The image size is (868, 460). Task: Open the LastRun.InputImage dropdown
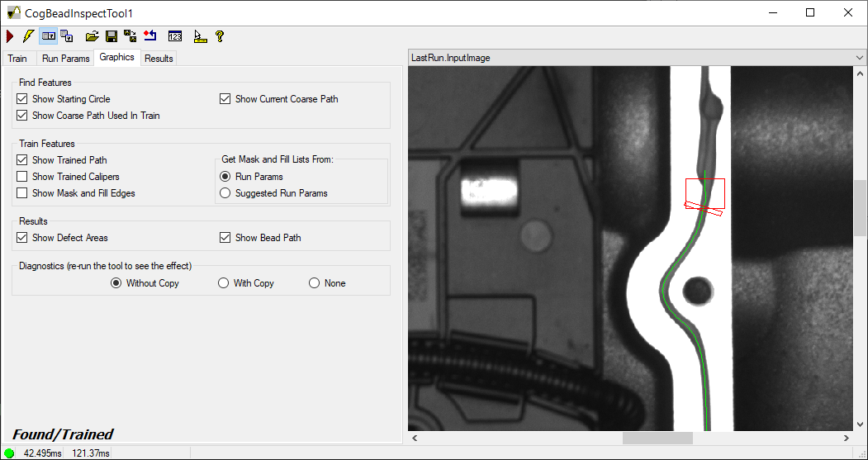859,58
